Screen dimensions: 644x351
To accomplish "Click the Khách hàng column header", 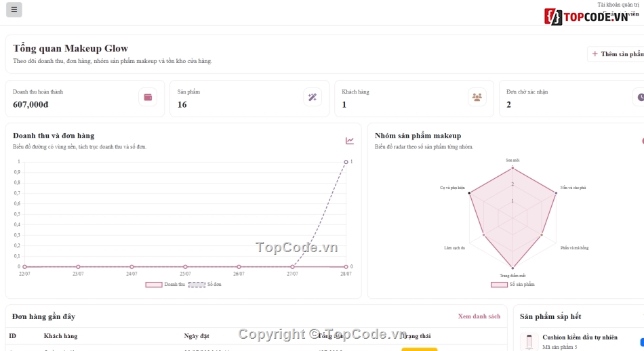I will (60, 336).
